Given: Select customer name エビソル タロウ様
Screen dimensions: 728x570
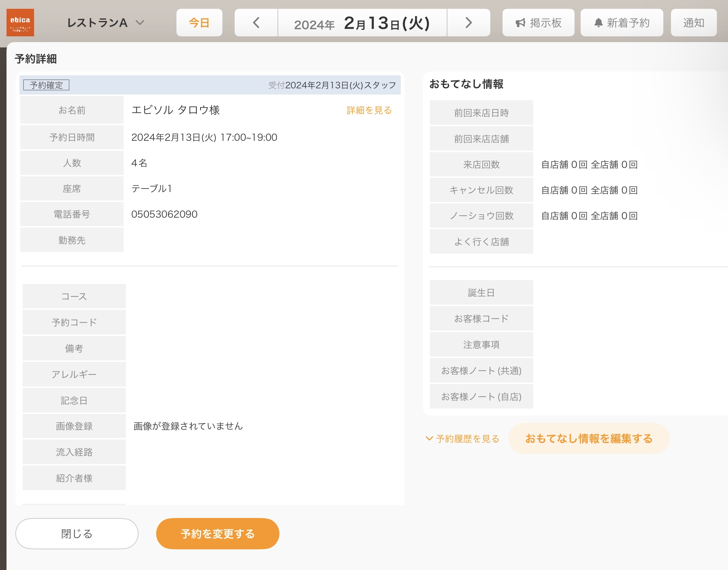Looking at the screenshot, I should (175, 110).
